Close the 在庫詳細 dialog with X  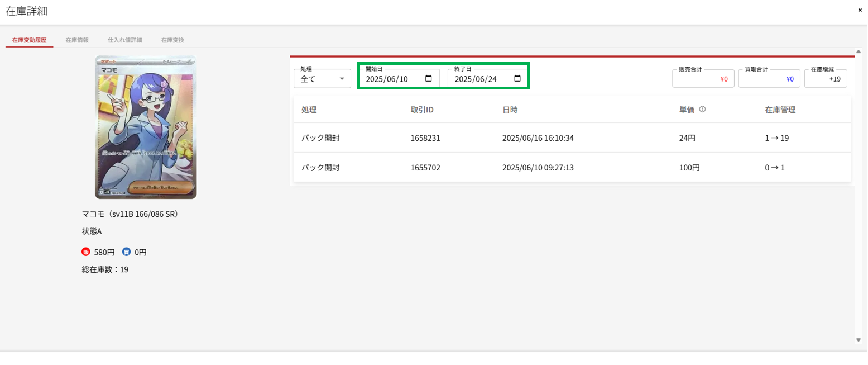pos(860,10)
